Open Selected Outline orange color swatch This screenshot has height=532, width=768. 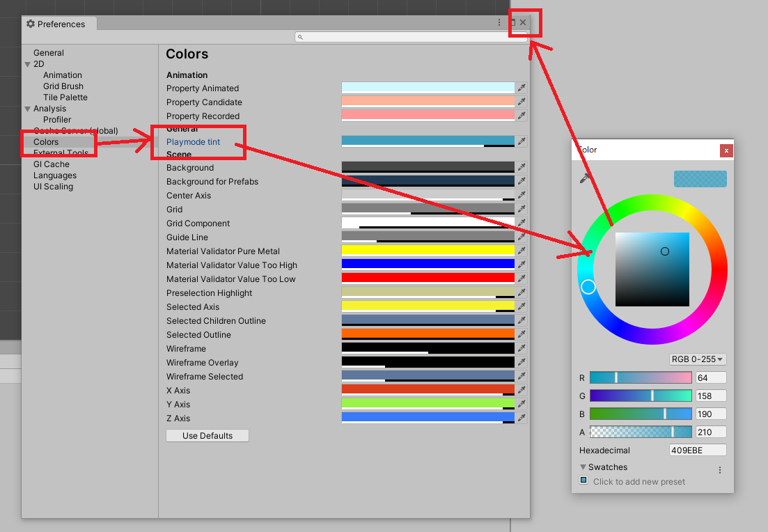click(428, 334)
